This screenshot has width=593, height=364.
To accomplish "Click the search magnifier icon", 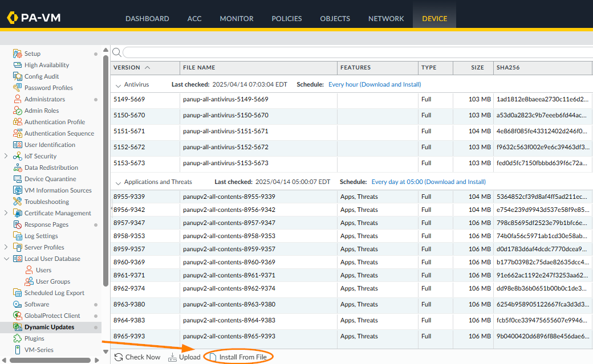I will click(116, 52).
